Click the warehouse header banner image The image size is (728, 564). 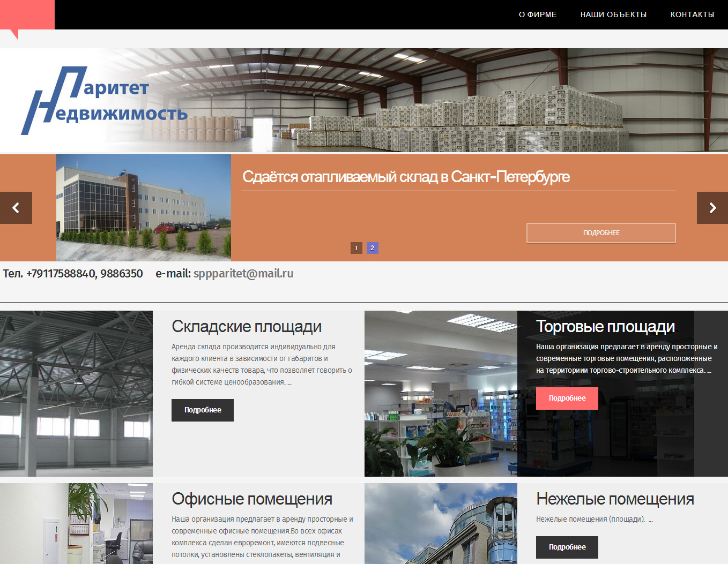[x=364, y=100]
